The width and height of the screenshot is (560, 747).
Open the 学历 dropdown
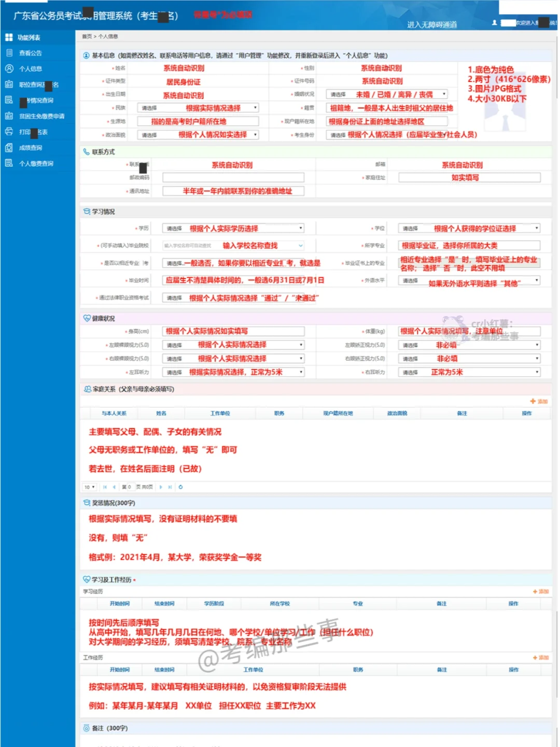[233, 228]
